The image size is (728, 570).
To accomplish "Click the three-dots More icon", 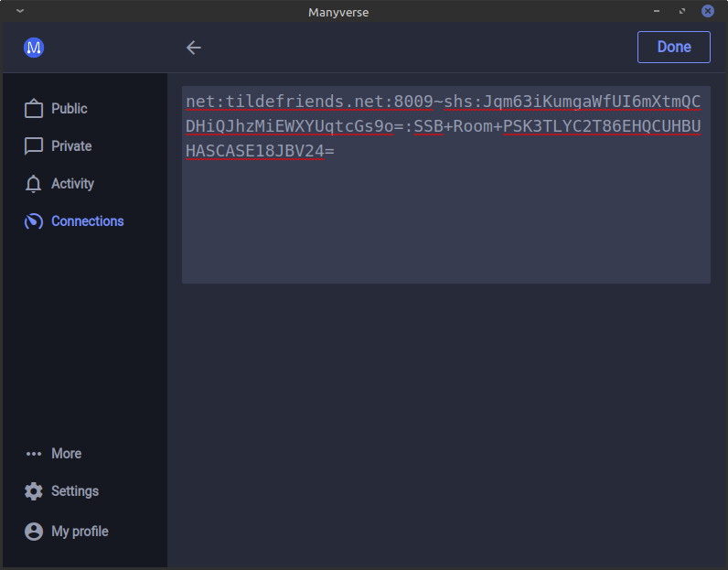I will [34, 454].
